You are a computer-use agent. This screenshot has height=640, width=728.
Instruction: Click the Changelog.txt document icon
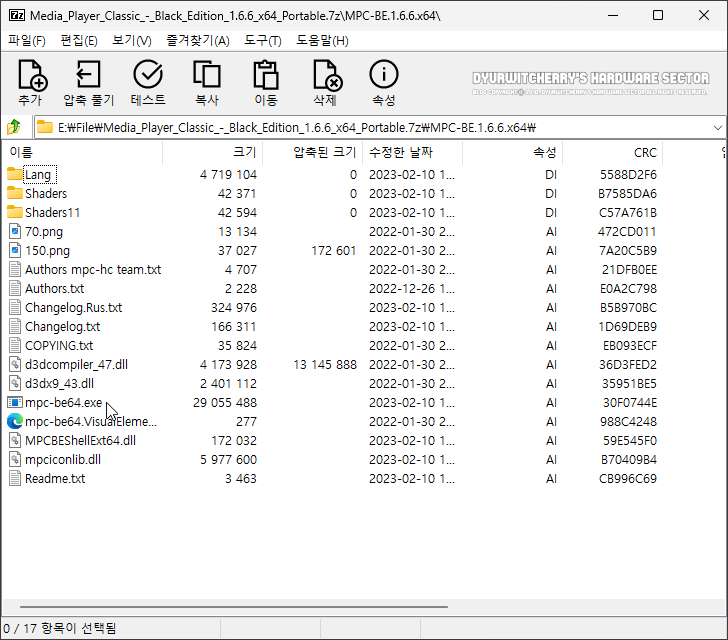pos(15,326)
